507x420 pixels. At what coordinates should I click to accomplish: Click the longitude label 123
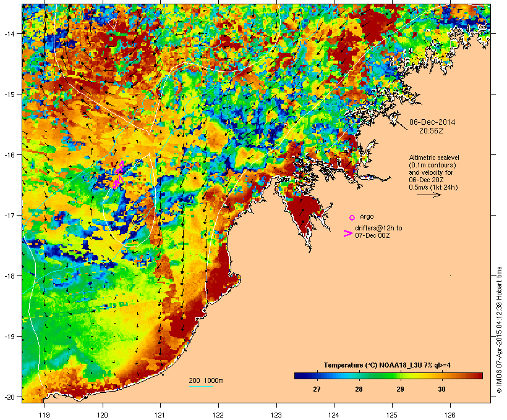tap(276, 415)
